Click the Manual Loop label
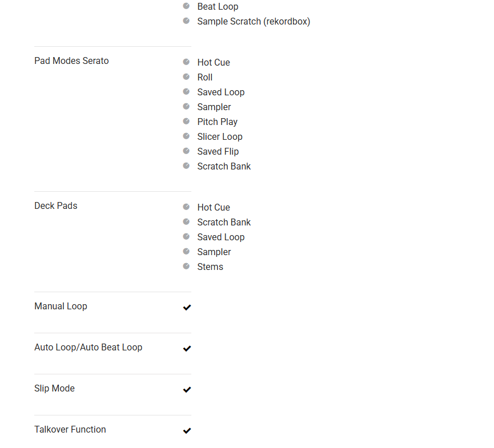Image resolution: width=494 pixels, height=448 pixels. (61, 306)
